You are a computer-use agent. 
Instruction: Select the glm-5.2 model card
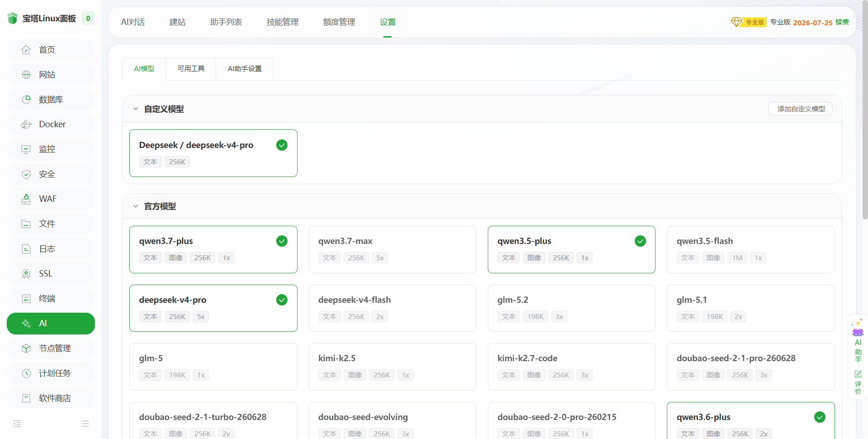pos(571,308)
